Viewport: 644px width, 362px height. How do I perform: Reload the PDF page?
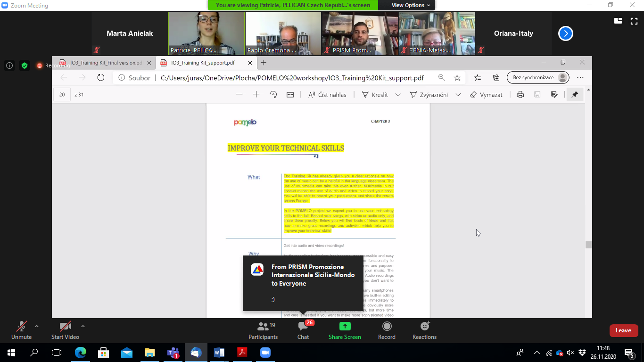(100, 78)
